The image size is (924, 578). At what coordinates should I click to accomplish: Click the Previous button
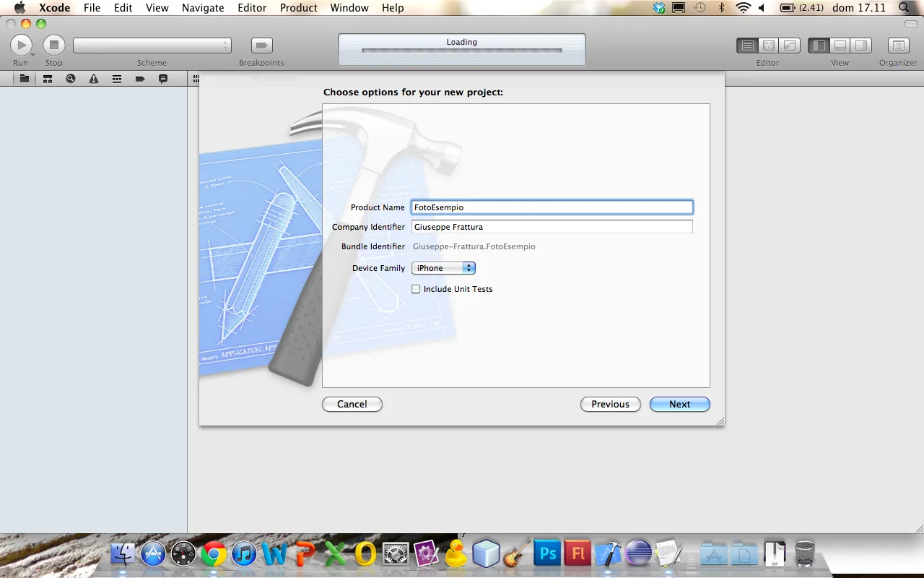pyautogui.click(x=610, y=405)
